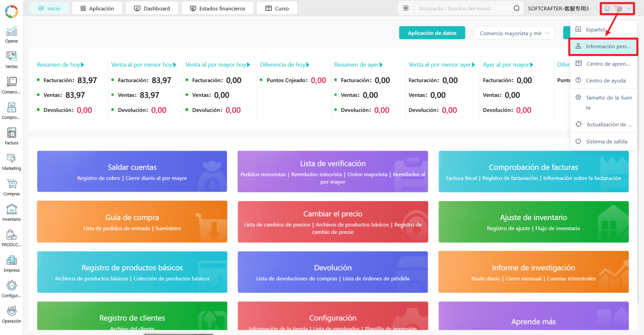The image size is (644, 335).
Task: Open the Ventas sidebar icon
Action: (11, 60)
